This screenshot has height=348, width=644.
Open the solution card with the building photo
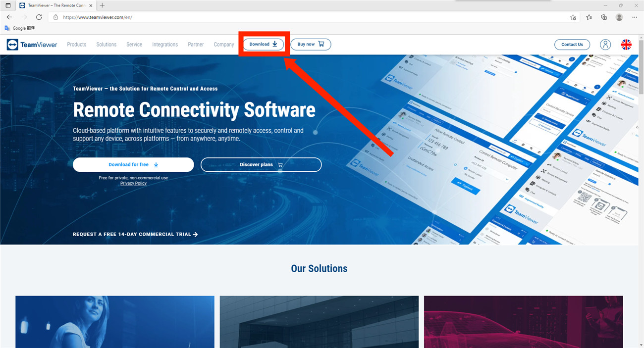(x=319, y=322)
